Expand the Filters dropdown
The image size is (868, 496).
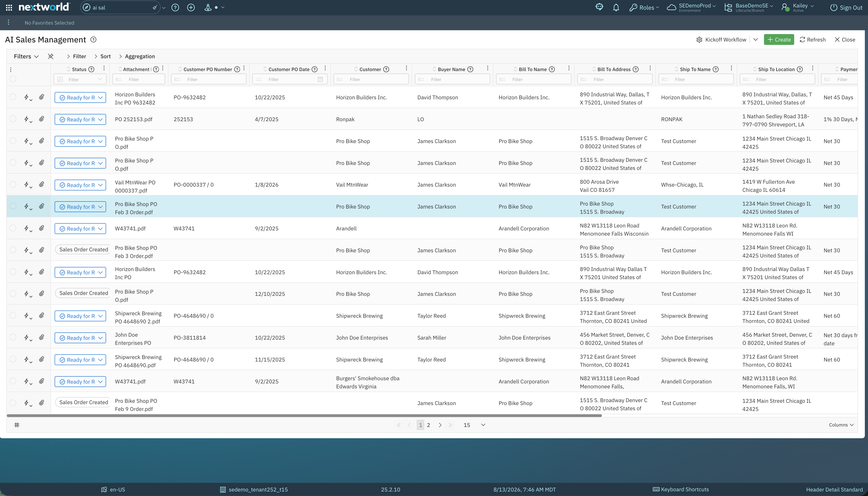[26, 56]
